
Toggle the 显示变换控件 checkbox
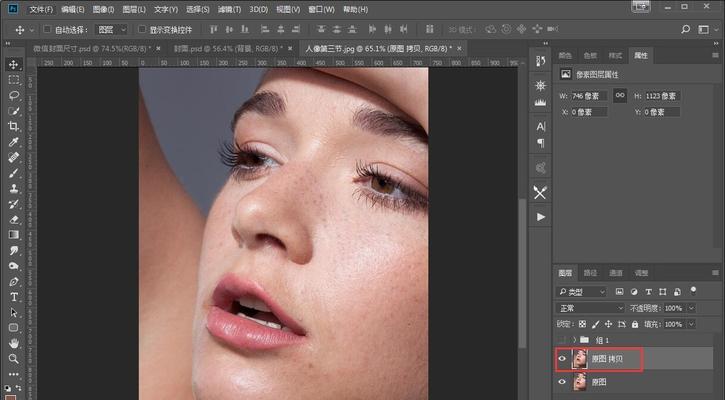click(142, 29)
